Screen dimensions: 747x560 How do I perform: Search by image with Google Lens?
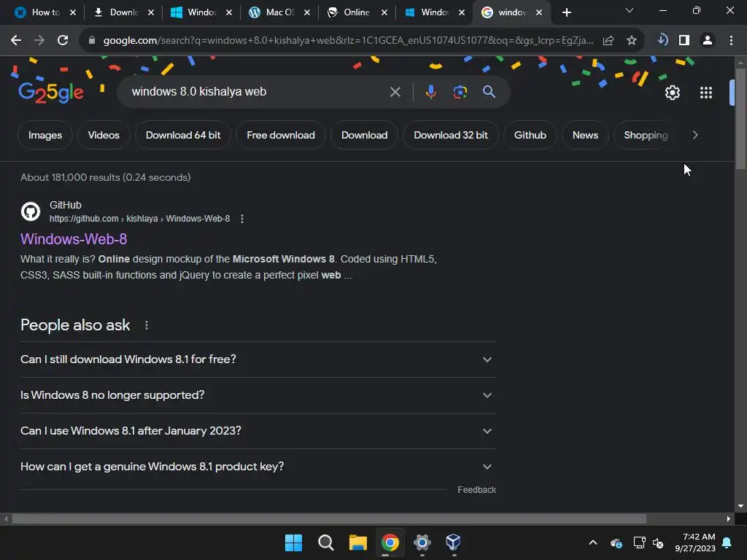click(x=460, y=92)
